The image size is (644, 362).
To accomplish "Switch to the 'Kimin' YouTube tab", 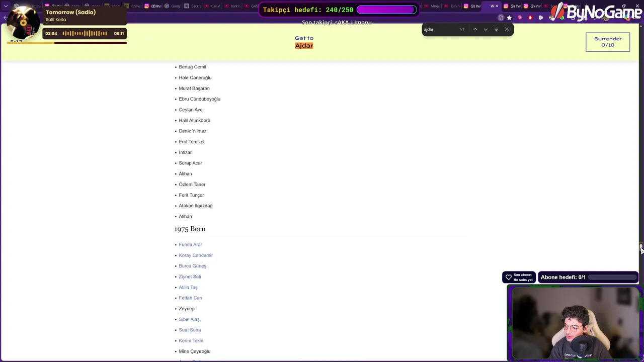I will [x=452, y=6].
